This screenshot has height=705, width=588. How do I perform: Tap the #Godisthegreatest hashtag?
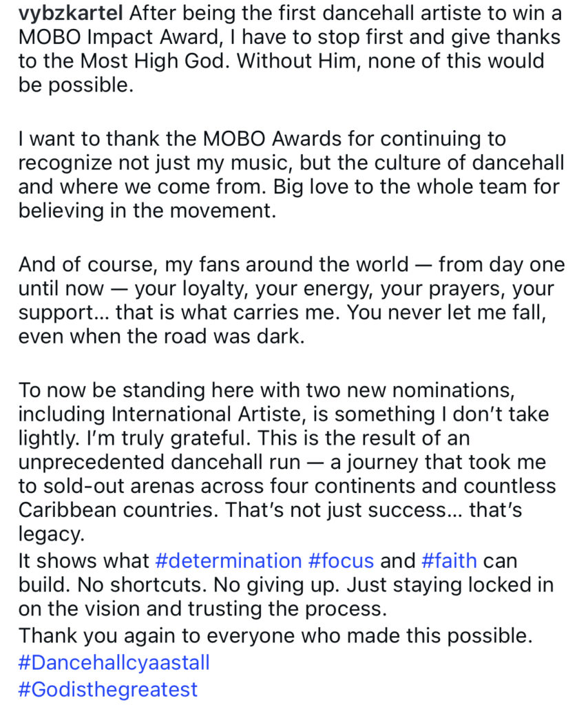click(108, 689)
